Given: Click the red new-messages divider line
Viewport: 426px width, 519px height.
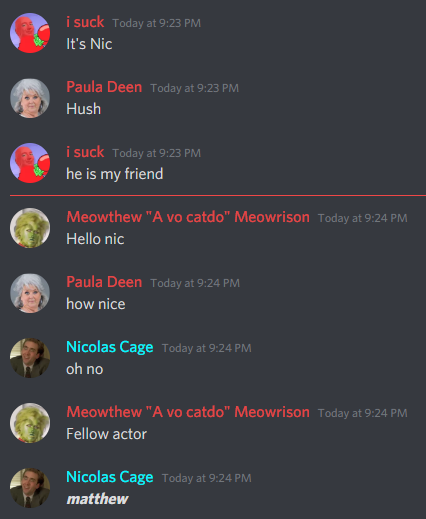Looking at the screenshot, I should tap(218, 195).
